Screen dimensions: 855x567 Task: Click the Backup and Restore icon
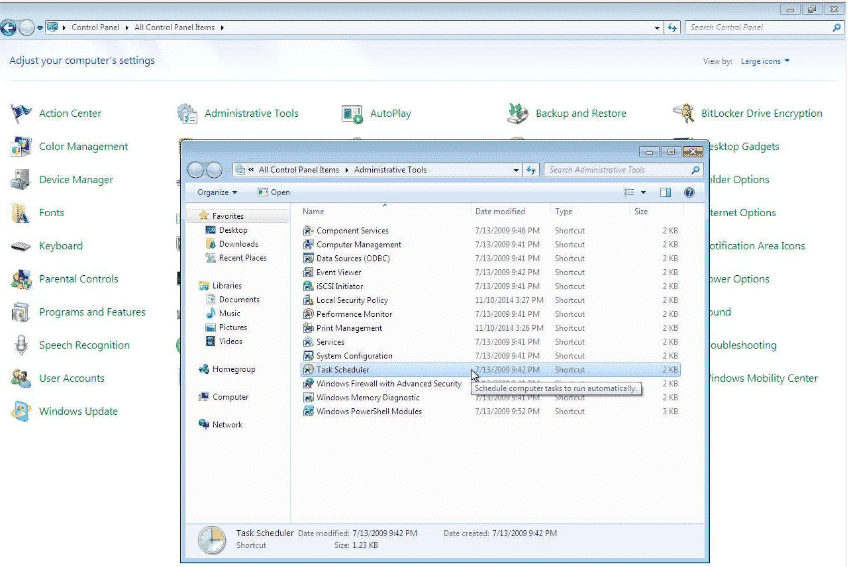tap(518, 113)
